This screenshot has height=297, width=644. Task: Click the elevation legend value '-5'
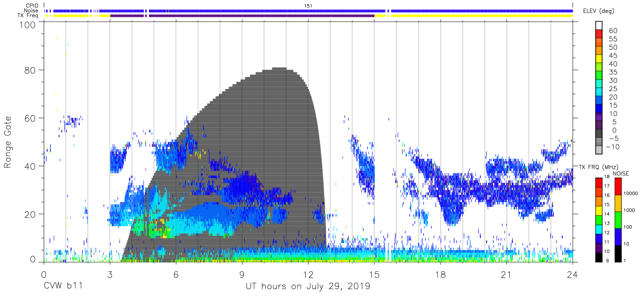pos(614,138)
